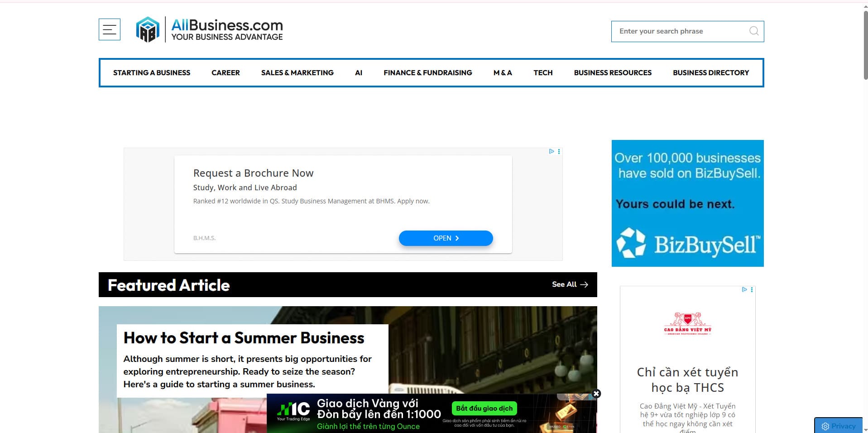The height and width of the screenshot is (433, 868).
Task: Click the Yours could be next text
Action: (675, 204)
